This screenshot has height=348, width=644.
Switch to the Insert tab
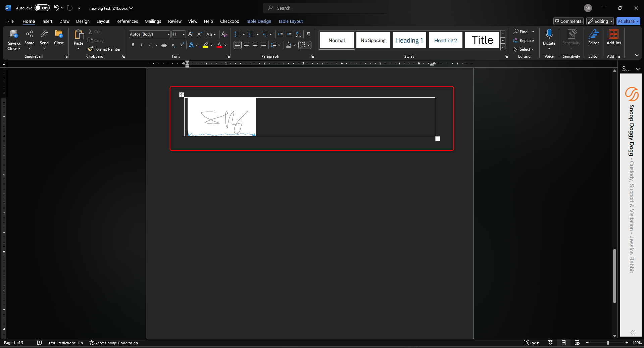[47, 21]
